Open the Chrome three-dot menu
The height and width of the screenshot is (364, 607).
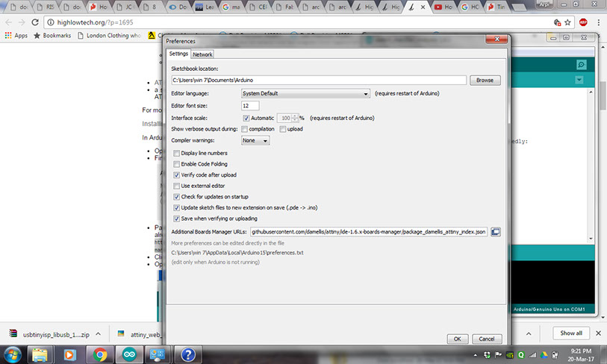coord(599,22)
